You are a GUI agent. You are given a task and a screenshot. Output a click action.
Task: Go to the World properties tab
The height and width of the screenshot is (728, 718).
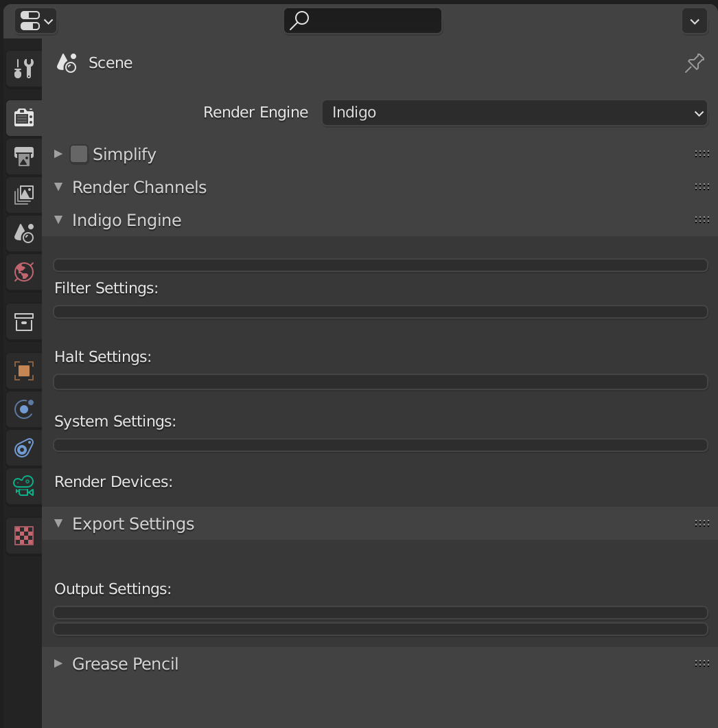tap(23, 271)
